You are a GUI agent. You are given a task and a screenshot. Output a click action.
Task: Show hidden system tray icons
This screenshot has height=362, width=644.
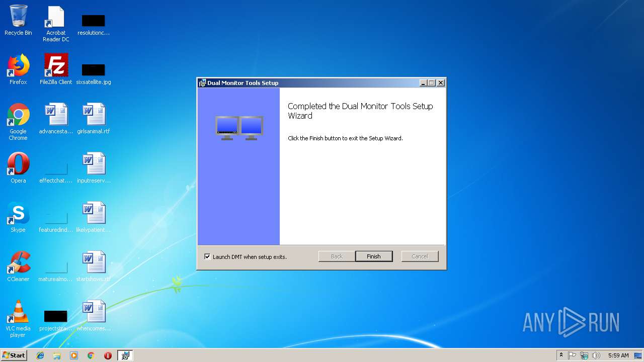[x=561, y=355]
